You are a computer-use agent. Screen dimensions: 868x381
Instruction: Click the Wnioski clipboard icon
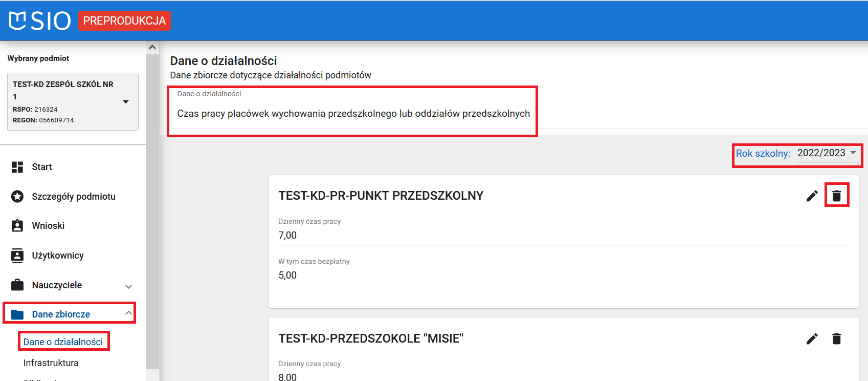click(x=17, y=226)
